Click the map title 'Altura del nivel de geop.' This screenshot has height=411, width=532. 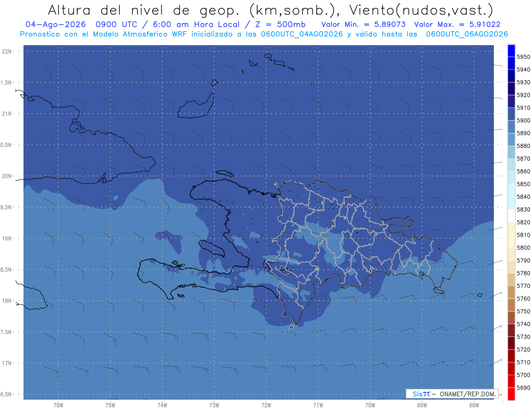point(145,10)
